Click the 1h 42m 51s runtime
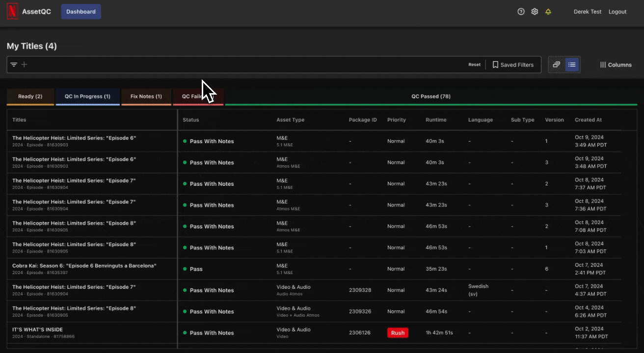Image resolution: width=644 pixels, height=353 pixels. (439, 333)
